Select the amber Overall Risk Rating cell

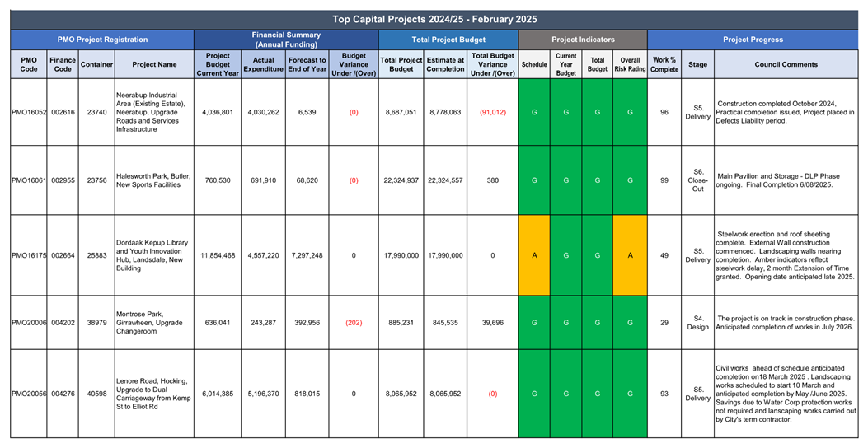[x=630, y=255]
